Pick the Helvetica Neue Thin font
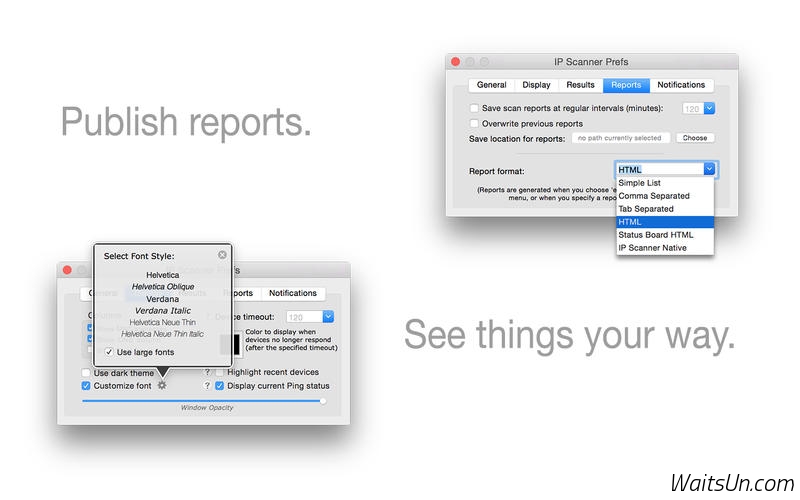 (x=163, y=322)
